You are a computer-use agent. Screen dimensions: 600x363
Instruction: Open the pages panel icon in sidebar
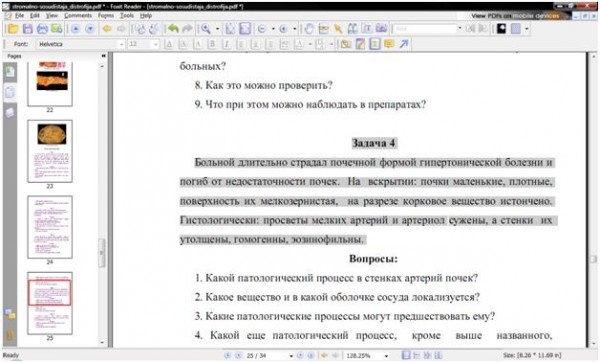pos(10,92)
